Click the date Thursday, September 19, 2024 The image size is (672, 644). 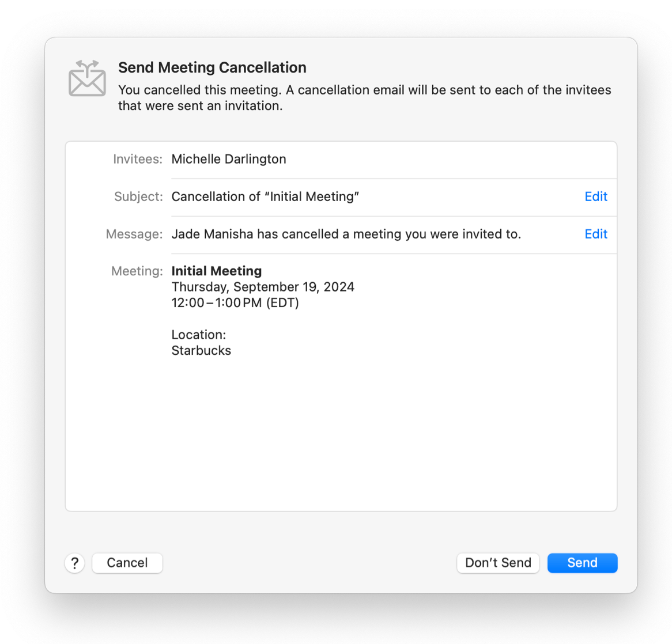coord(263,287)
